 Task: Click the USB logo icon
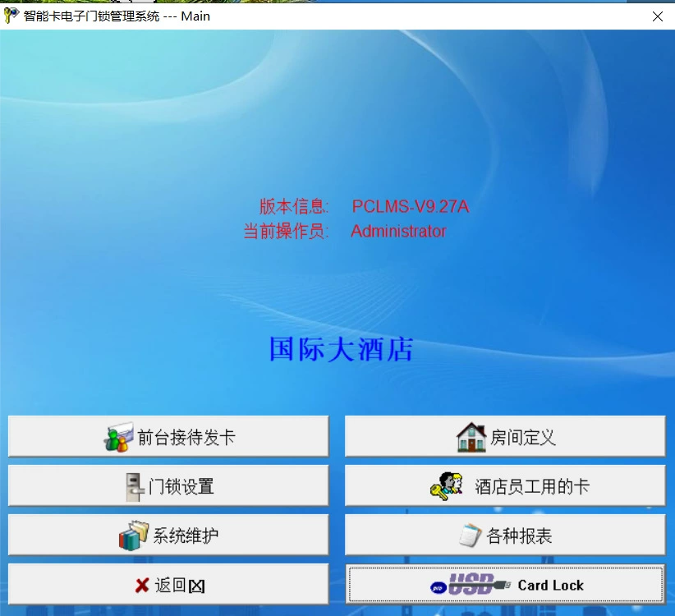(470, 585)
